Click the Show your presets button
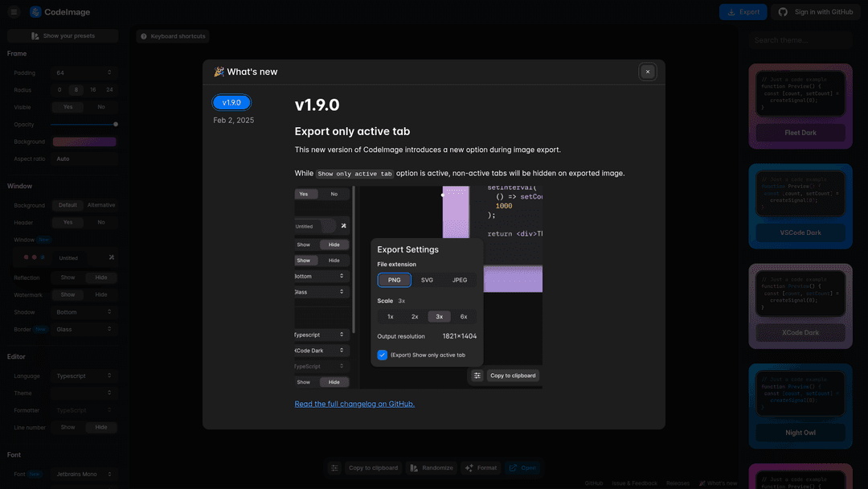Viewport: 868px width, 489px height. click(63, 36)
